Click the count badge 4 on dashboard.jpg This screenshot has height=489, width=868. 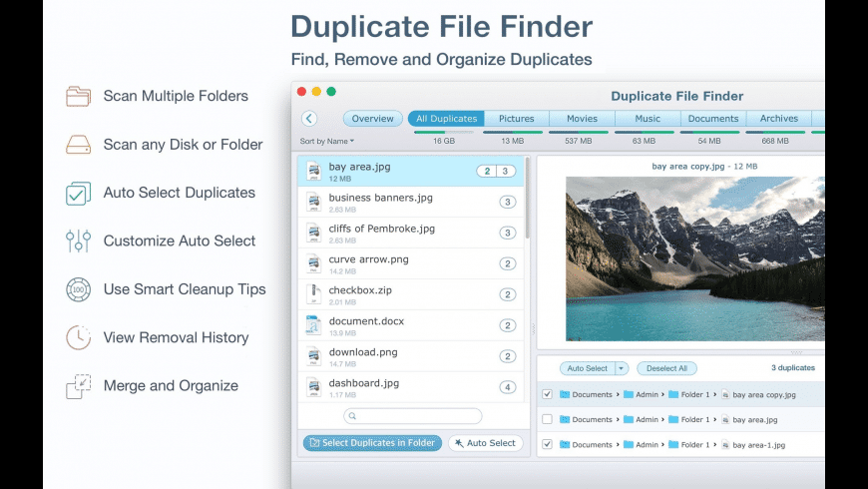coord(508,387)
